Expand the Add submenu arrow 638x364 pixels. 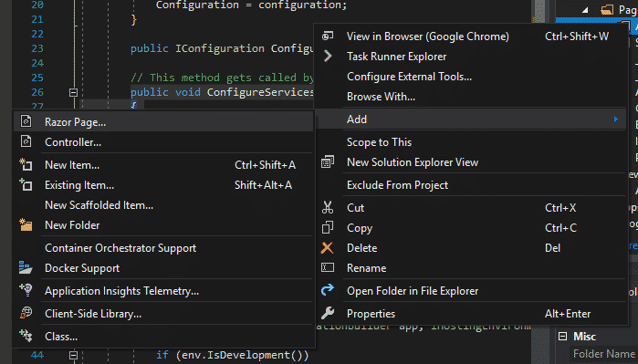615,120
